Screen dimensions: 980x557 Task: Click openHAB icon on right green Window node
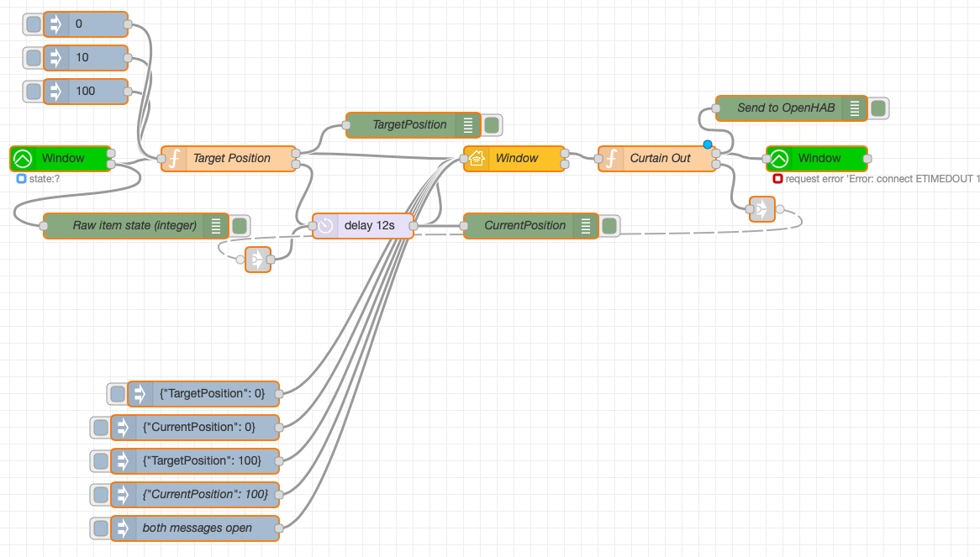[779, 159]
